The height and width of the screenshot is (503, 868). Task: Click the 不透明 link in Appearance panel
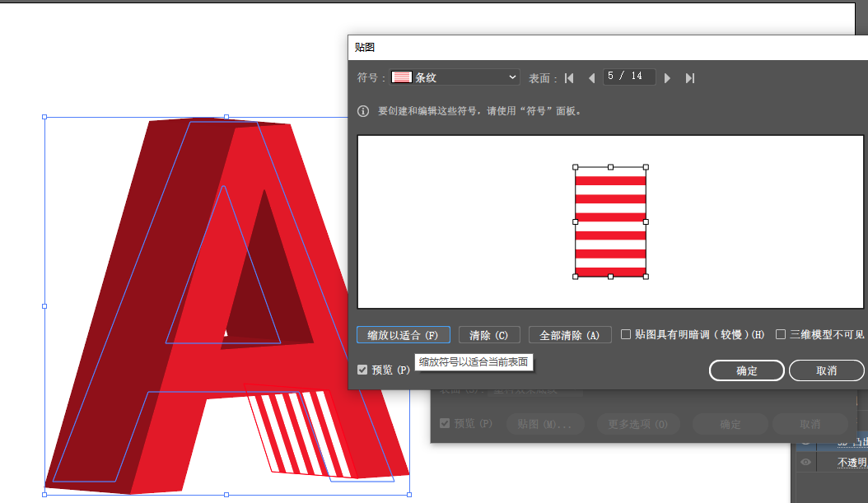tap(852, 462)
